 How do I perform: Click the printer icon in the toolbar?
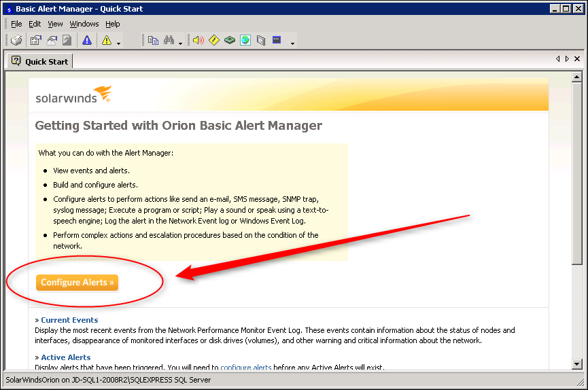coord(16,40)
